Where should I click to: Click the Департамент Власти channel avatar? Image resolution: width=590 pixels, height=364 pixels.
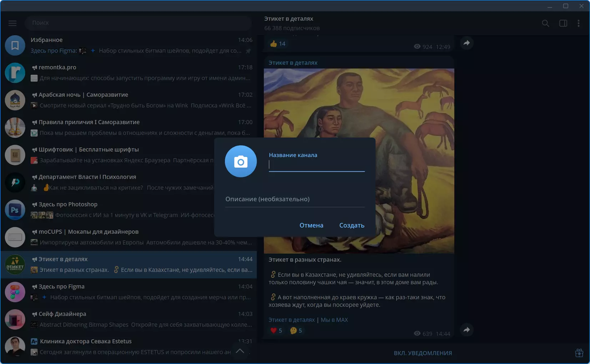coord(15,182)
